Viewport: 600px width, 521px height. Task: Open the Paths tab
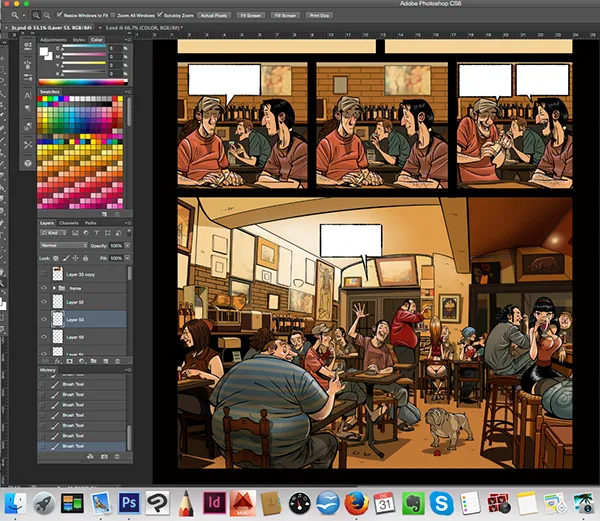coord(91,223)
